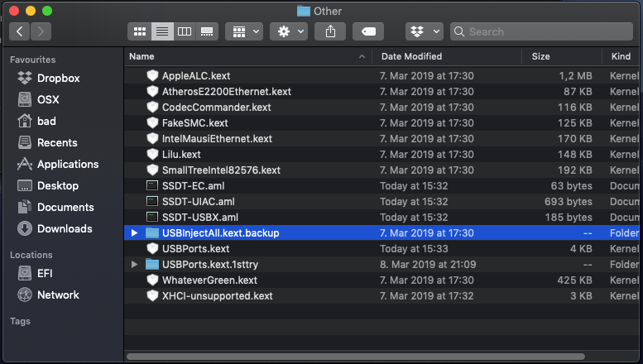Click the 425 KB size of WhateverGreen.kext
The height and width of the screenshot is (364, 643).
click(574, 280)
